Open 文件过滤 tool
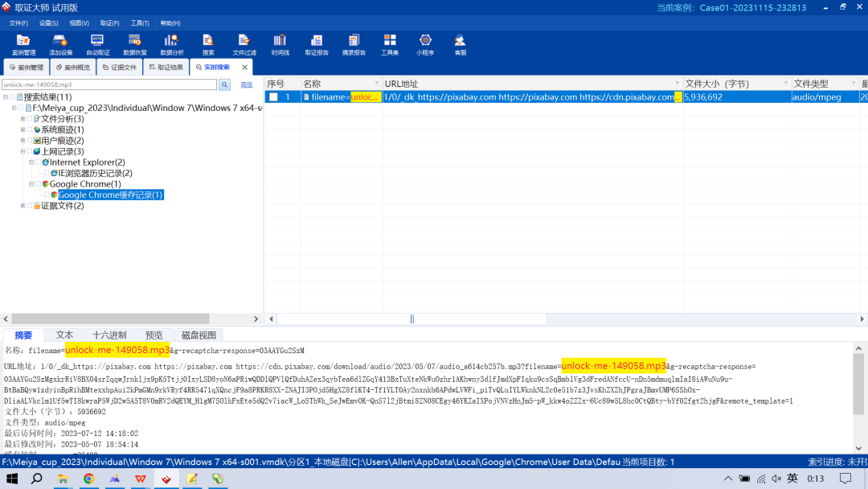 244,44
